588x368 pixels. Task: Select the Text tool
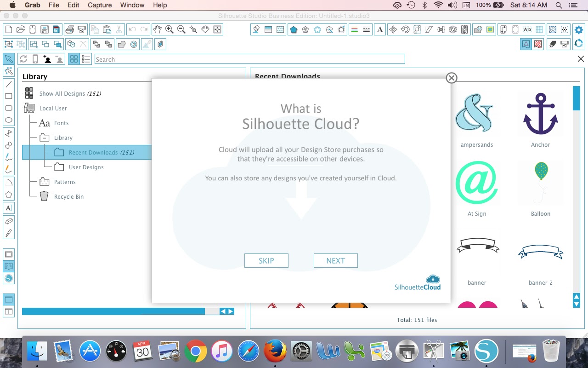click(x=8, y=207)
